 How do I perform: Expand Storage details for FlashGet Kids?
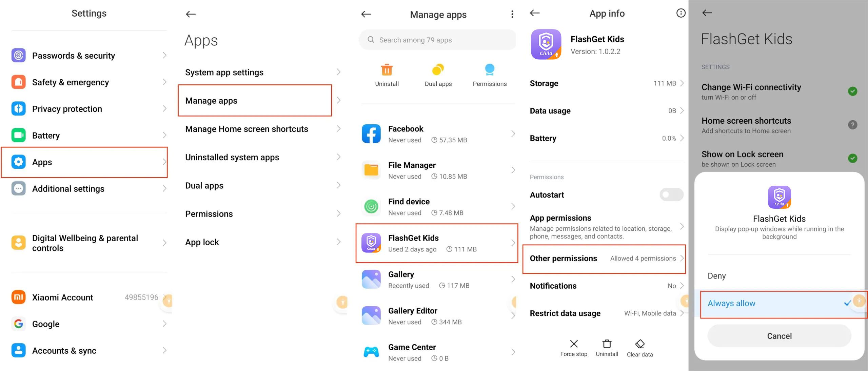coord(604,83)
